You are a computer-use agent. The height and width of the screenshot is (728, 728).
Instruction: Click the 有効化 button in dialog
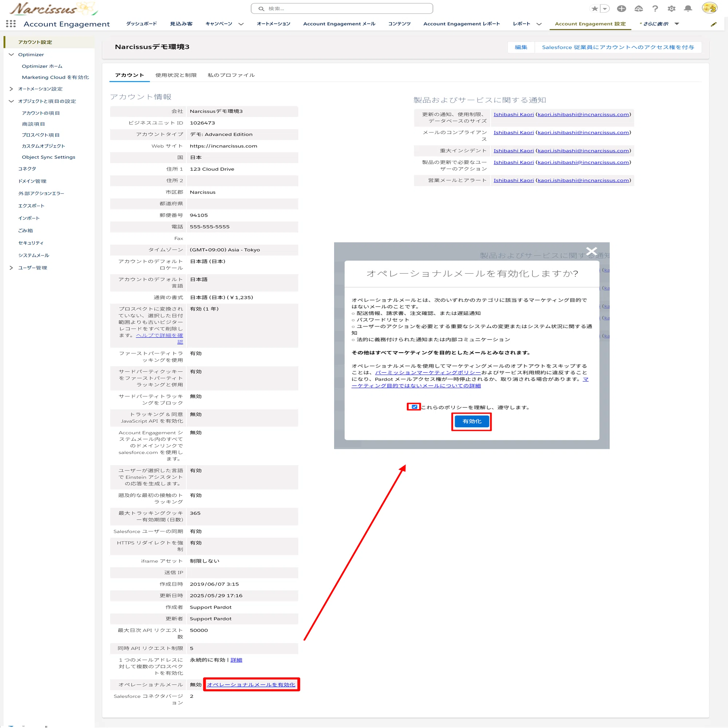(x=471, y=421)
